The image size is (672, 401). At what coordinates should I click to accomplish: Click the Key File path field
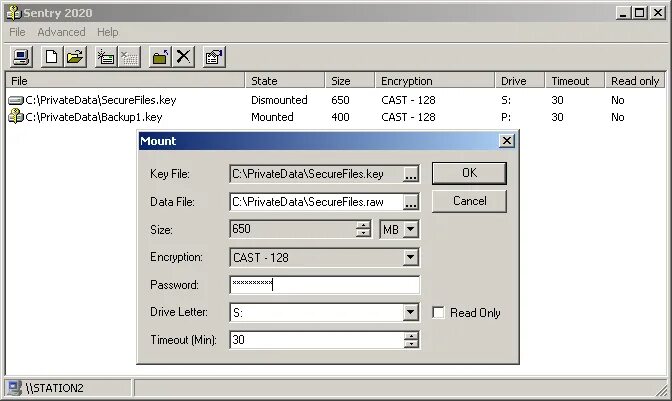point(316,174)
